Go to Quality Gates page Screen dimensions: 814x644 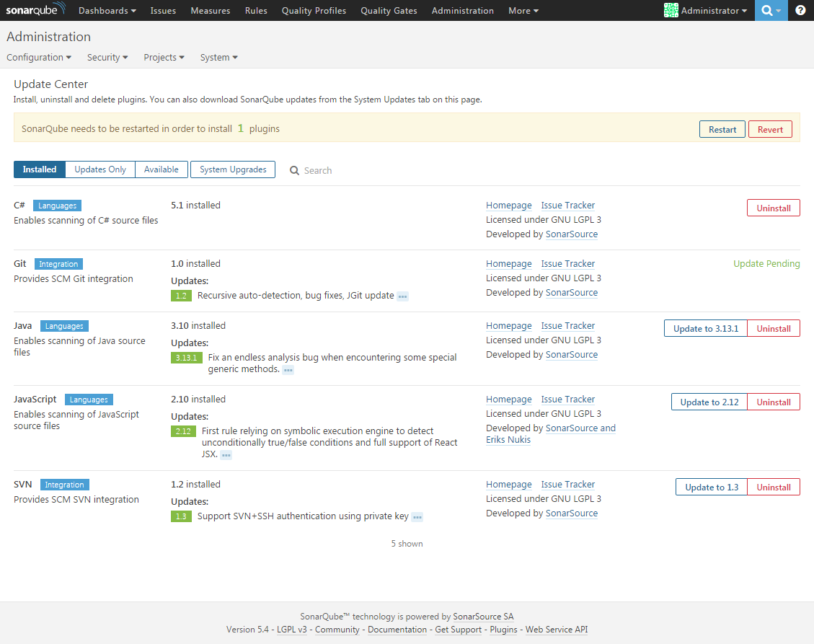click(x=389, y=11)
